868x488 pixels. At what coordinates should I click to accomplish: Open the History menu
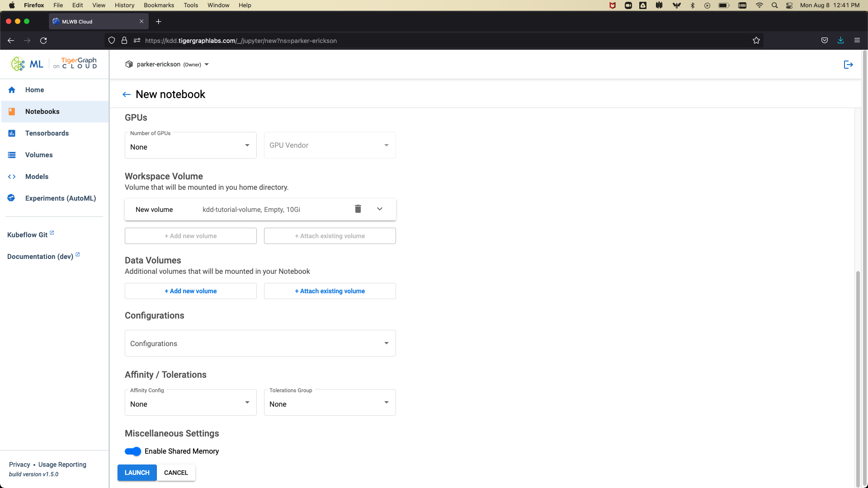(124, 5)
